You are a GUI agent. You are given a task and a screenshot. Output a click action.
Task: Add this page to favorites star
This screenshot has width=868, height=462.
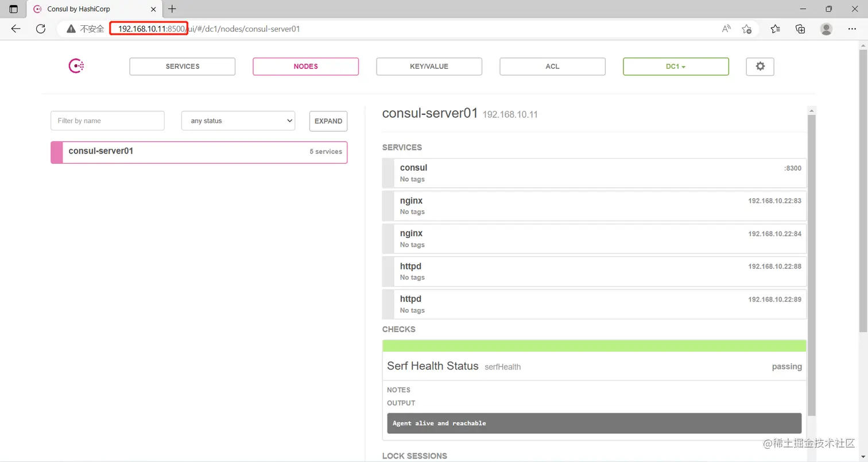746,29
